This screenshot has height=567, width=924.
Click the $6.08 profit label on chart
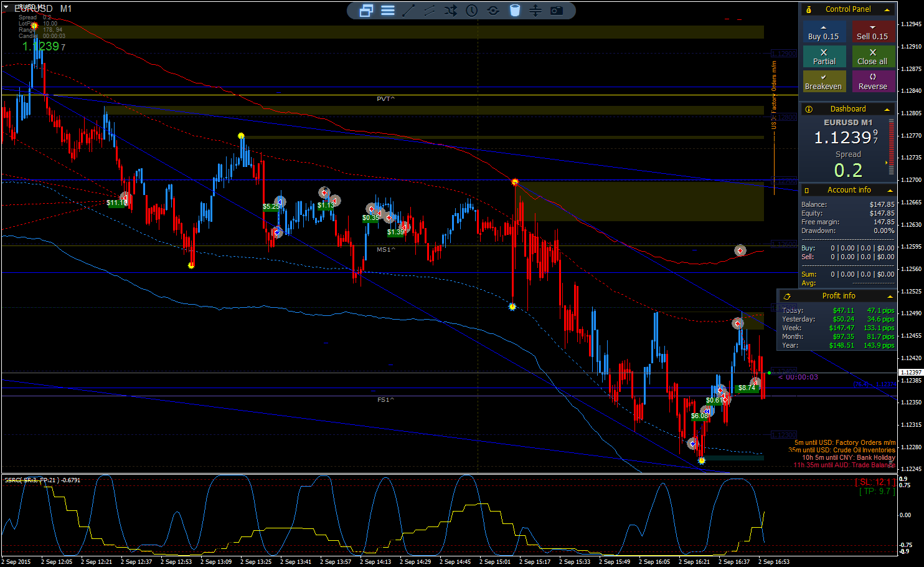coord(699,416)
